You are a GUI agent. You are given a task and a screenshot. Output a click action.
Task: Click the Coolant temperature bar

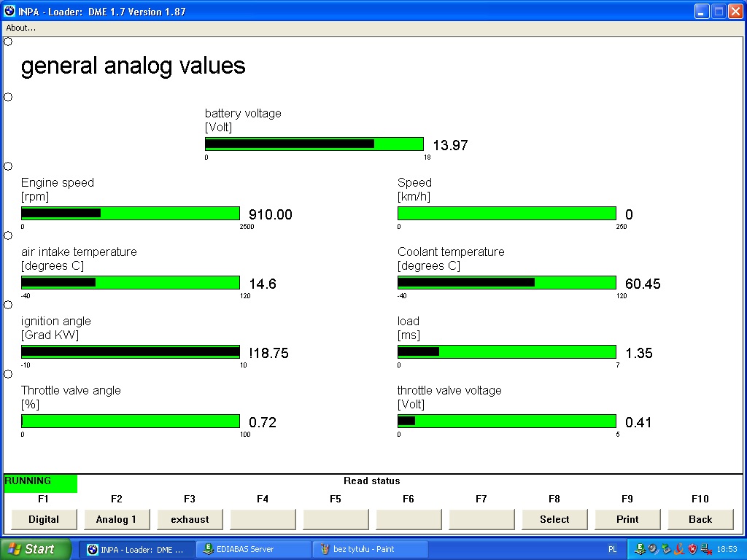[507, 282]
